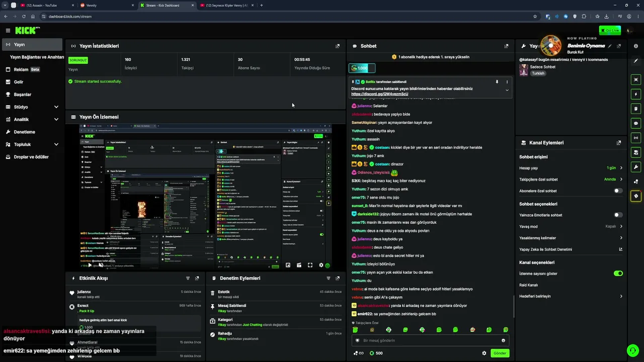This screenshot has width=644, height=362.
Task: Filter the Etkinlik Akışı feed
Action: click(188, 279)
